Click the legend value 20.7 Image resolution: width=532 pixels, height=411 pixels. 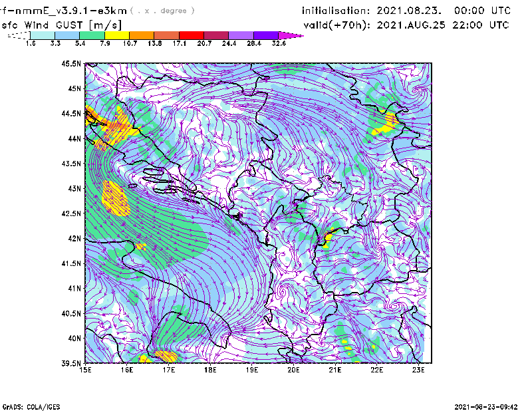point(204,43)
